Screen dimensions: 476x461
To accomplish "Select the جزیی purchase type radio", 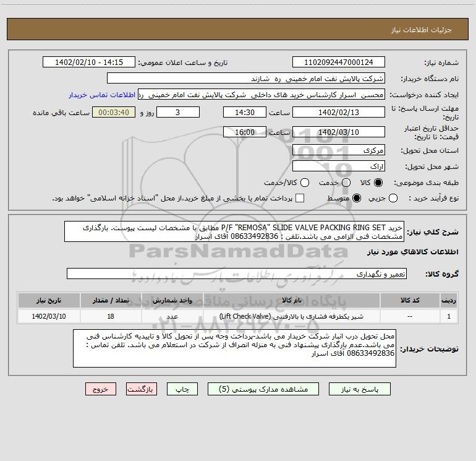I will click(x=393, y=198).
